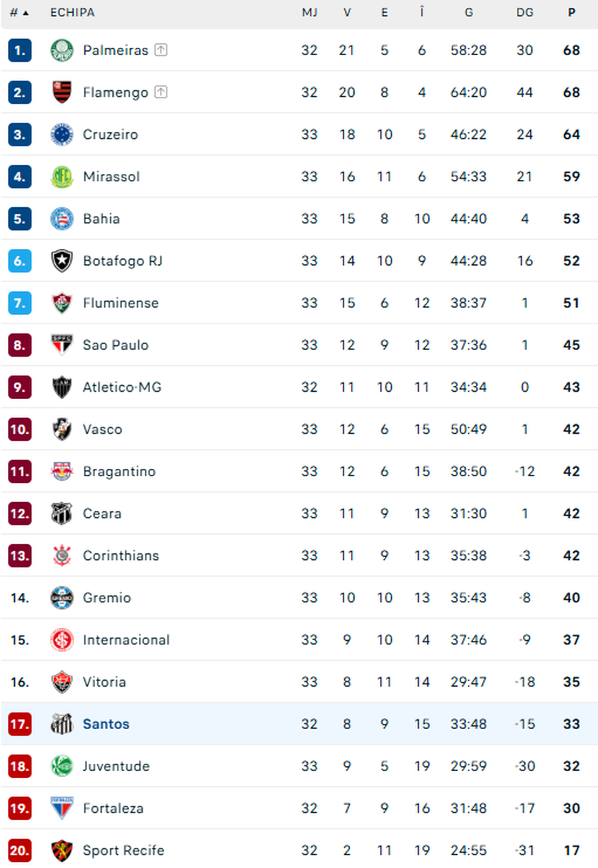This screenshot has height=868, width=598.
Task: Sort table by the # rank column
Action: [x=19, y=13]
